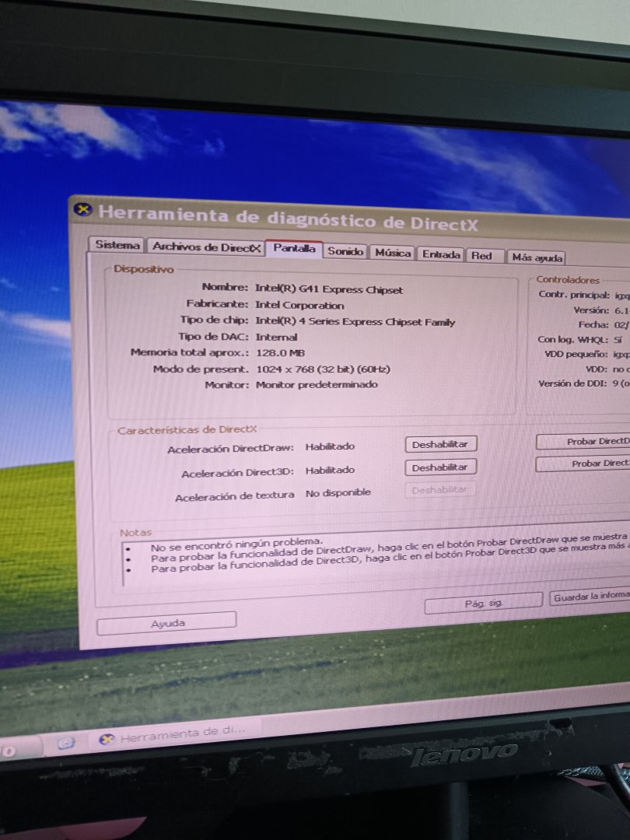
Task: Click the Contr. principal label
Action: pyautogui.click(x=574, y=295)
